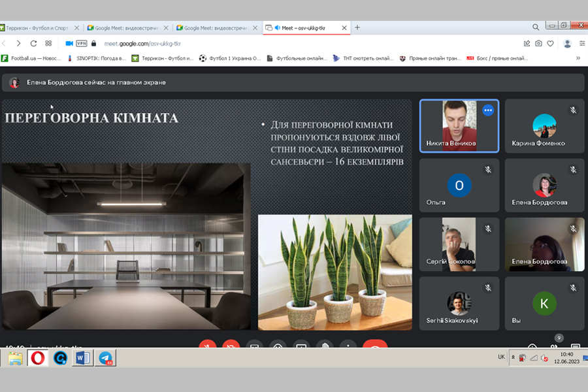Click the heart bookmark icon in address bar
The image size is (588, 392).
(x=550, y=43)
